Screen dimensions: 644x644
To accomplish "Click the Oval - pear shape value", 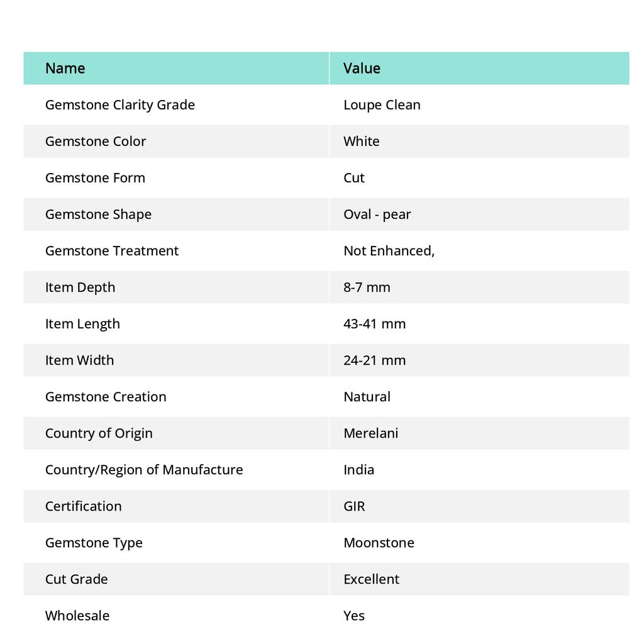I will click(x=377, y=214).
